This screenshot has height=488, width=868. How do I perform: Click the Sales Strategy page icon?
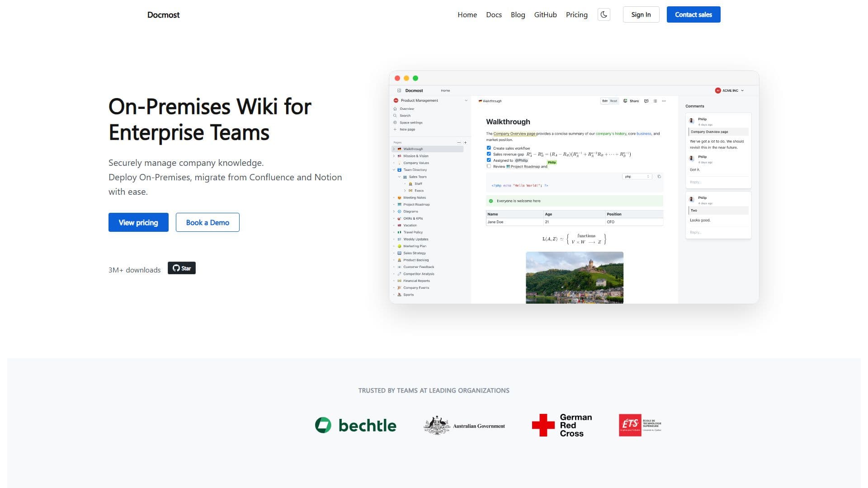(x=399, y=253)
